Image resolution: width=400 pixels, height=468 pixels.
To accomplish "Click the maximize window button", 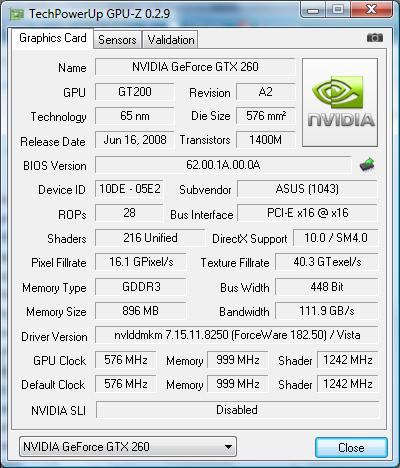I will click(x=338, y=10).
